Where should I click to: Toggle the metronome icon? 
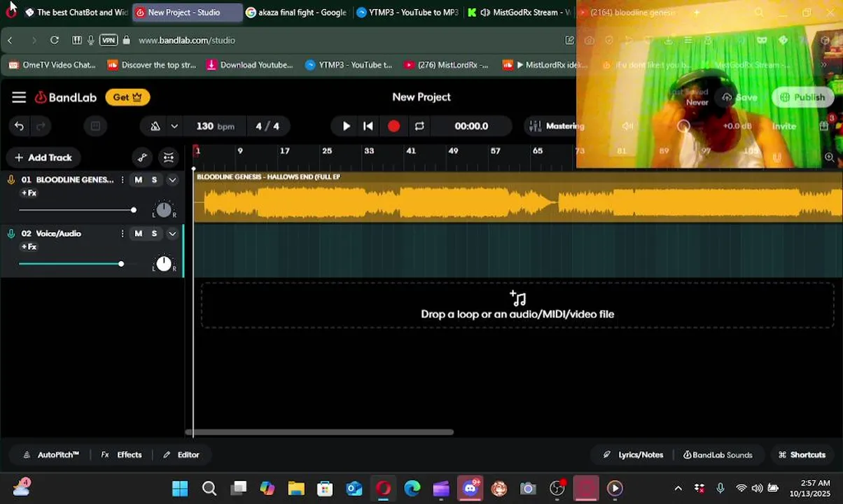[155, 126]
